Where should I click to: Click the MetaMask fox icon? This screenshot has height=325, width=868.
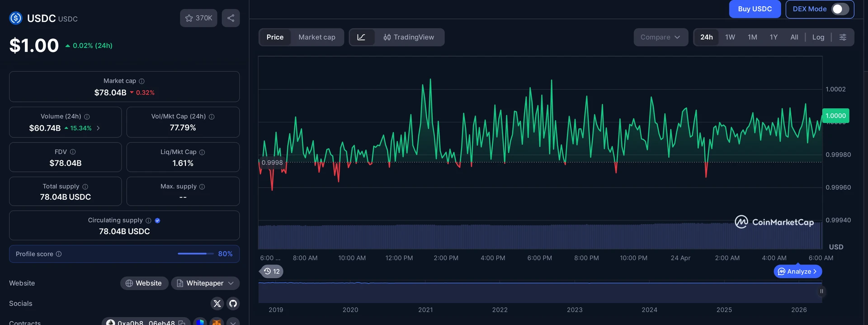tap(217, 322)
